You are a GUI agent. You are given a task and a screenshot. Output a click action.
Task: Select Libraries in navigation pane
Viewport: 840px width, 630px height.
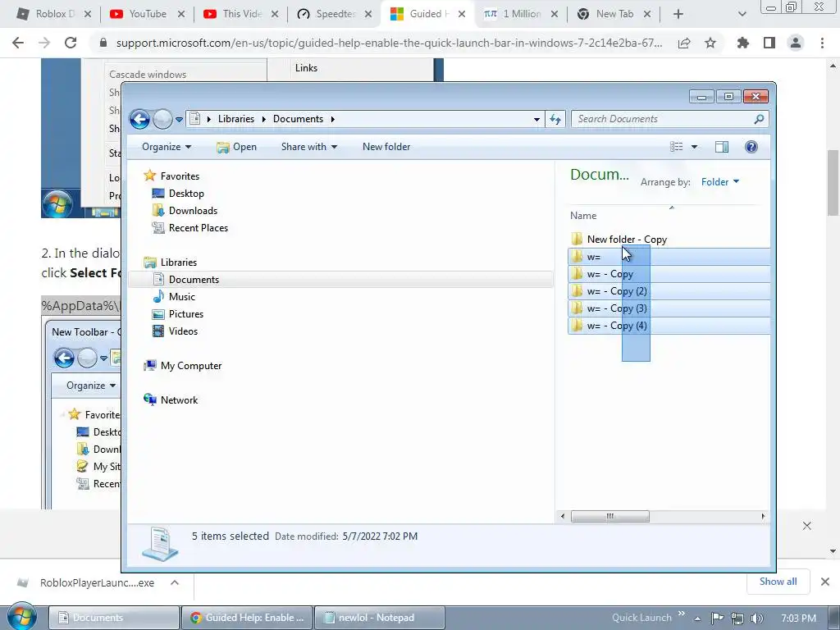[x=171, y=262]
